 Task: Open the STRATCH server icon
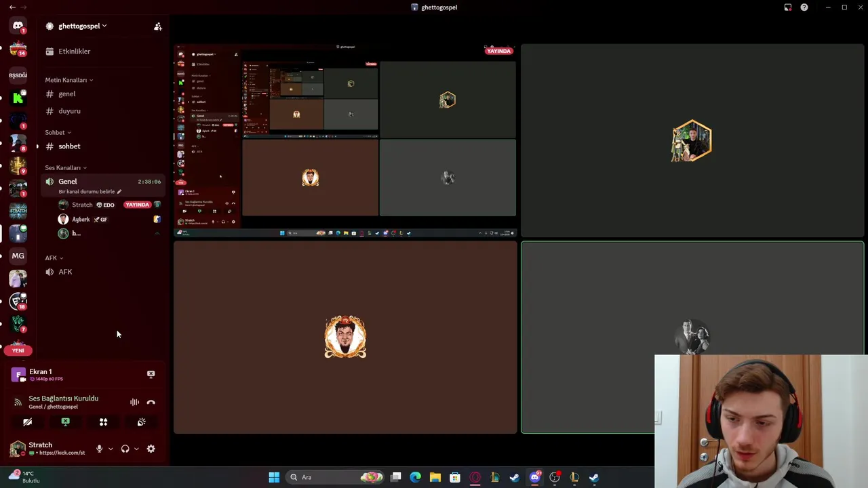point(18,211)
